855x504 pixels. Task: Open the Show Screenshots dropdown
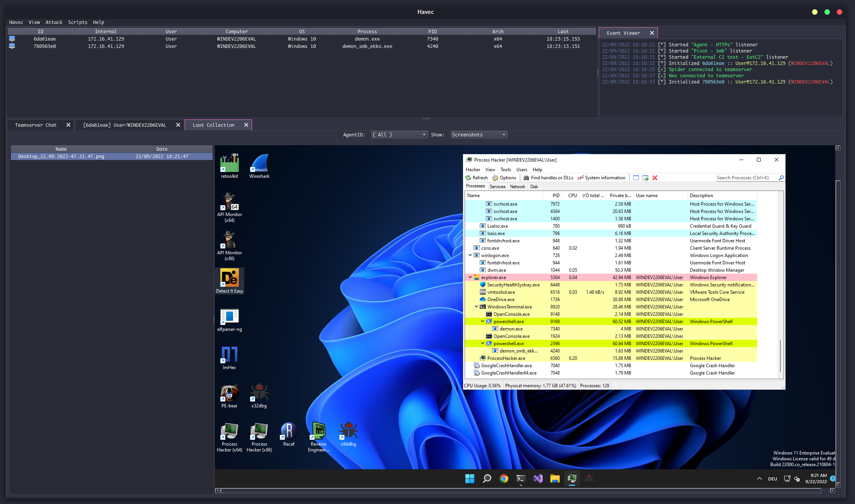[479, 135]
